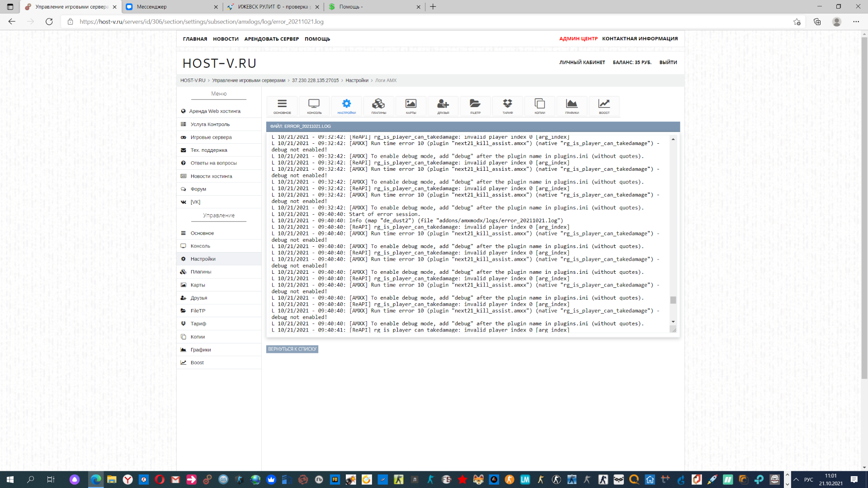Click the Тариф toolbar icon
868x488 pixels.
(507, 106)
